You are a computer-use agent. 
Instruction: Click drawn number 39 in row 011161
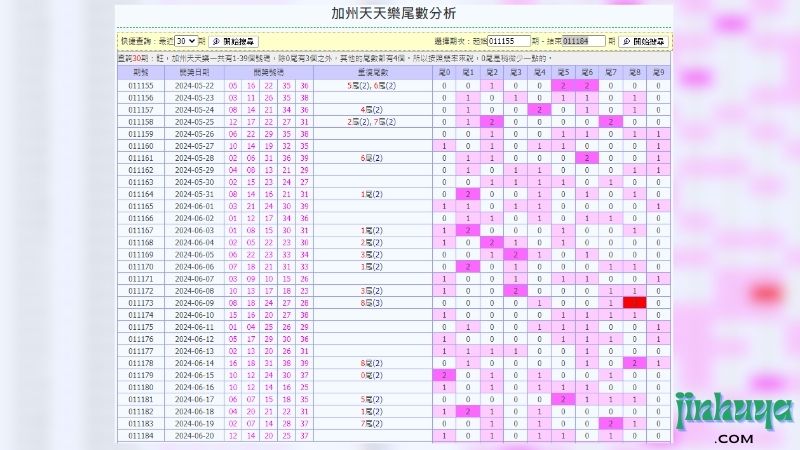pos(305,158)
